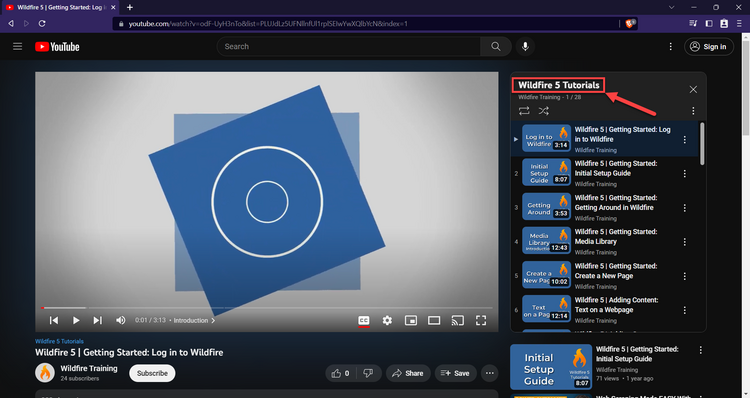Open more actions ellipsis below video

pyautogui.click(x=490, y=373)
